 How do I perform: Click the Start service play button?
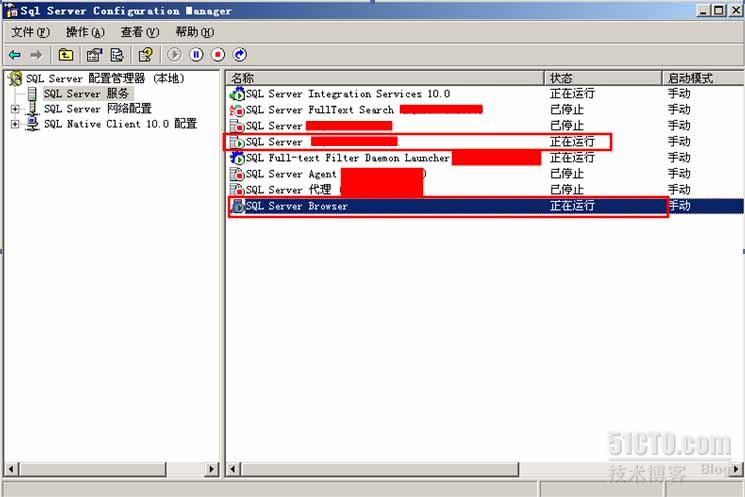174,55
